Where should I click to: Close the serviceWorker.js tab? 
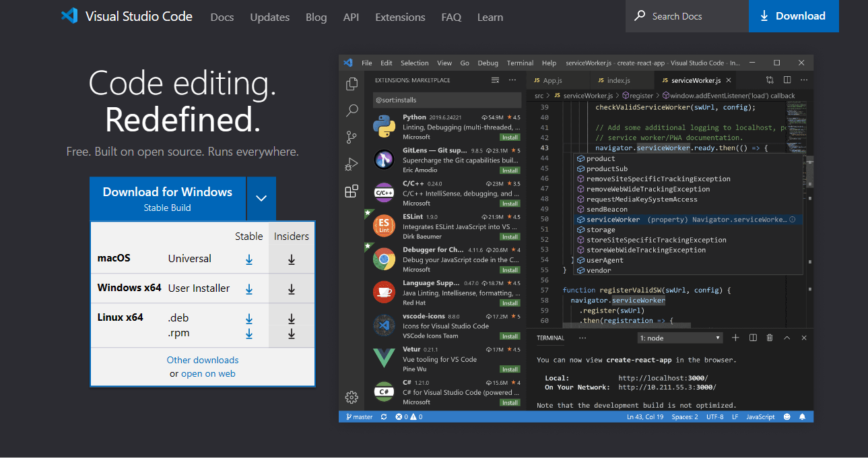tap(730, 80)
